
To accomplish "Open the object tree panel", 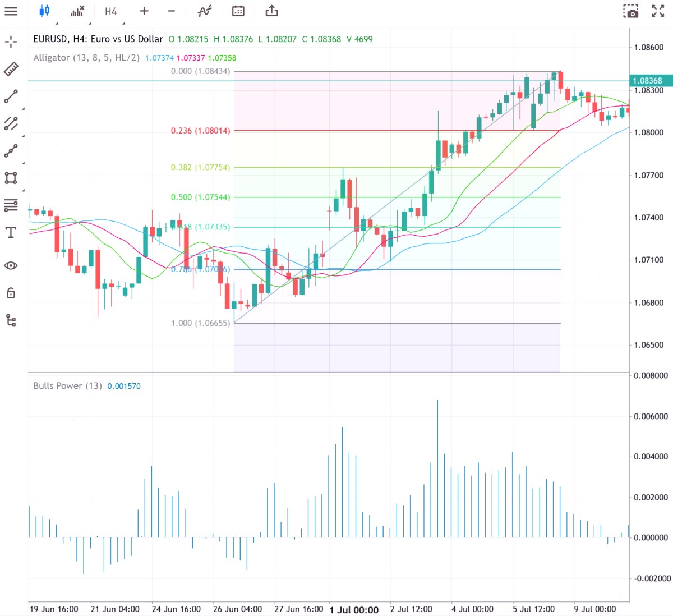I will (11, 320).
